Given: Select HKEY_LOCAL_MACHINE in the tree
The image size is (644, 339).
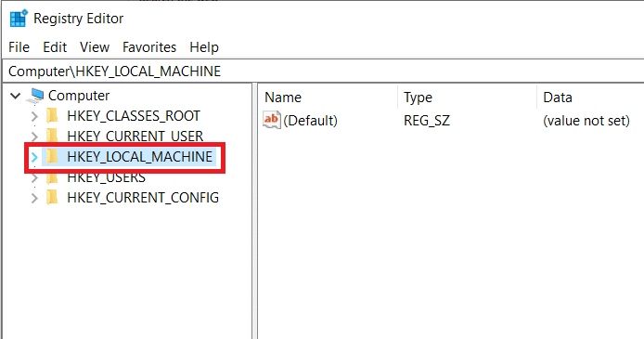Looking at the screenshot, I should (139, 157).
